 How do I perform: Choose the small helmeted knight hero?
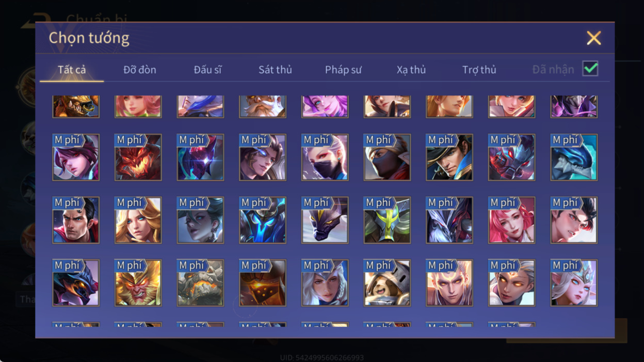point(387,283)
